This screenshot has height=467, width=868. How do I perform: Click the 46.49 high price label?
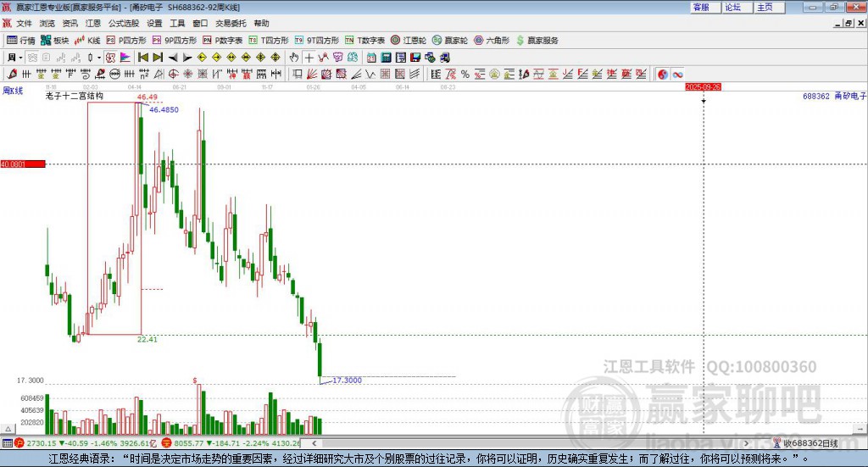147,97
